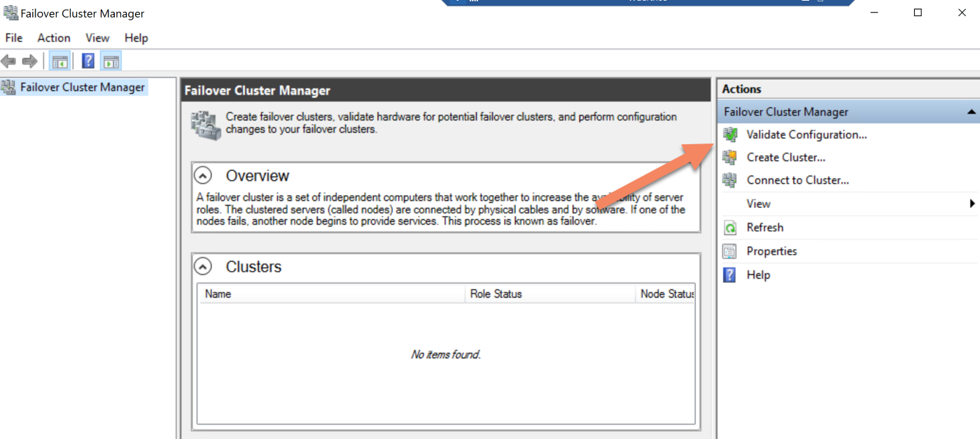The width and height of the screenshot is (980, 439).
Task: Select Failover Cluster Manager tree node
Action: [x=82, y=88]
